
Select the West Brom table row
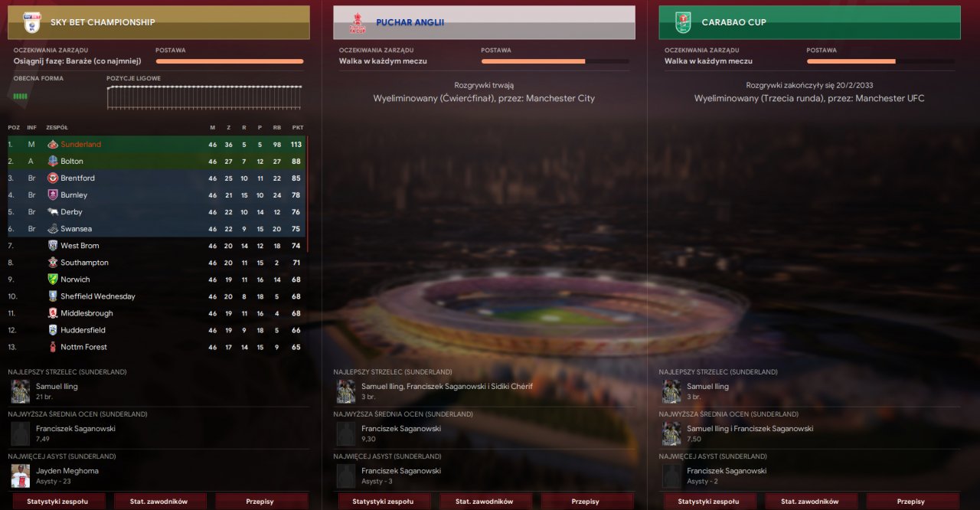pyautogui.click(x=157, y=246)
